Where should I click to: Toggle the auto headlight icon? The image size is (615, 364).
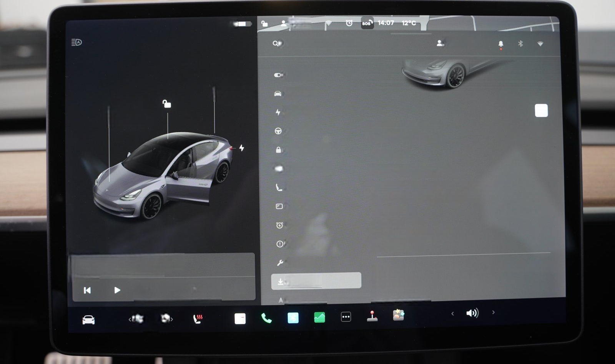(76, 42)
